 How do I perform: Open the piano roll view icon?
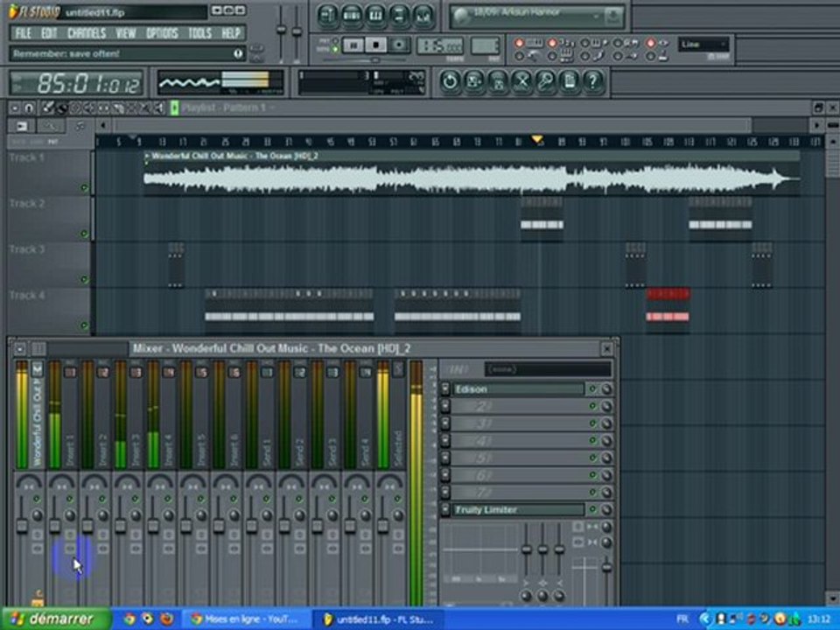point(375,16)
